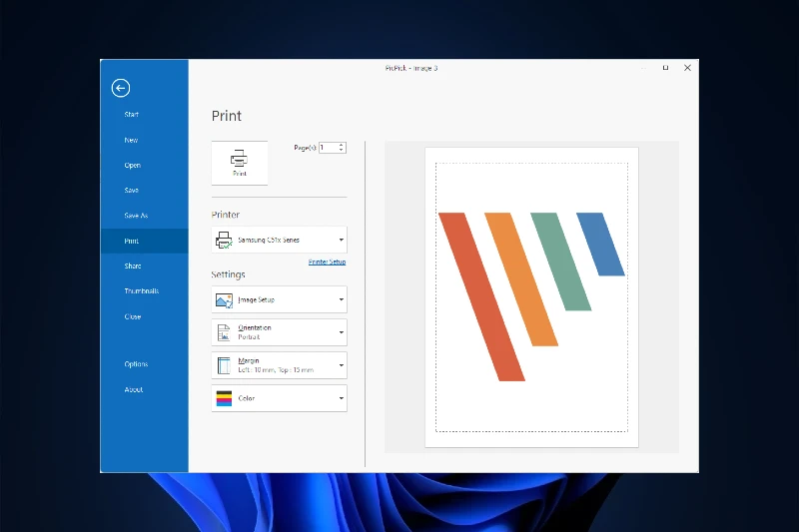Click the Print button with printer icon
Image resolution: width=799 pixels, height=532 pixels.
point(240,163)
